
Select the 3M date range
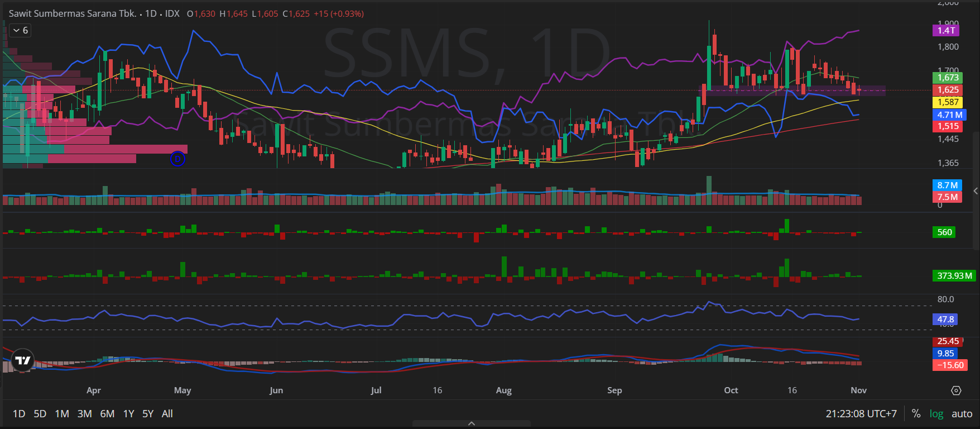tap(84, 414)
